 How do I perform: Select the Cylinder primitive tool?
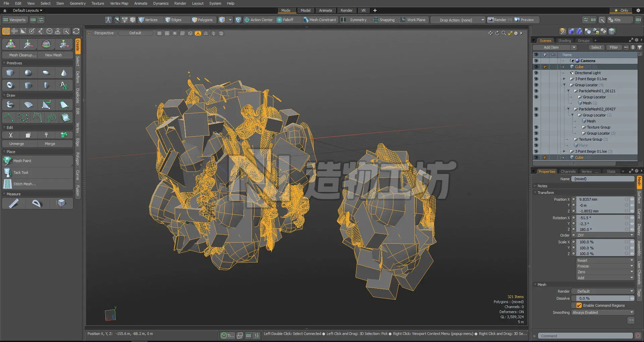tap(28, 85)
